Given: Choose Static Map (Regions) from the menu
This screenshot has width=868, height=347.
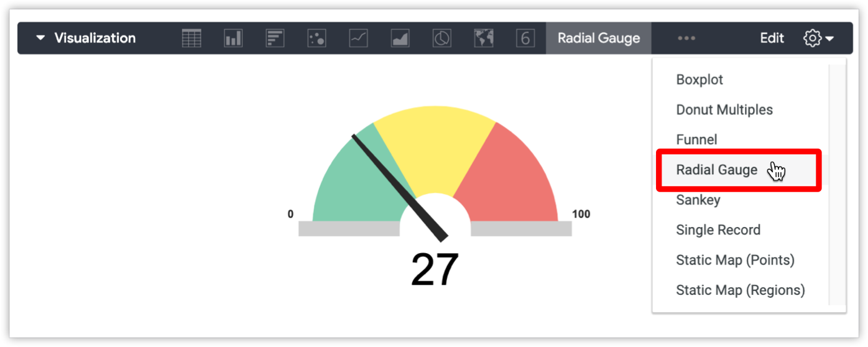Looking at the screenshot, I should [740, 290].
